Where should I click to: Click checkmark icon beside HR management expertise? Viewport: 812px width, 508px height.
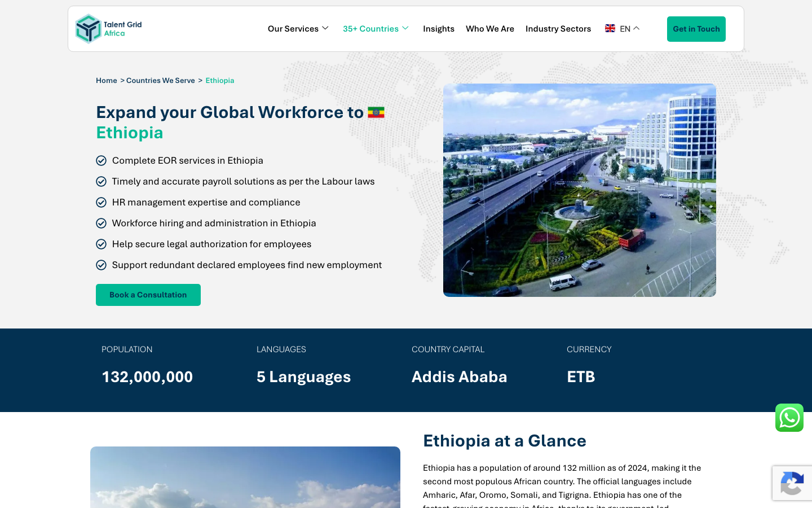pos(101,203)
